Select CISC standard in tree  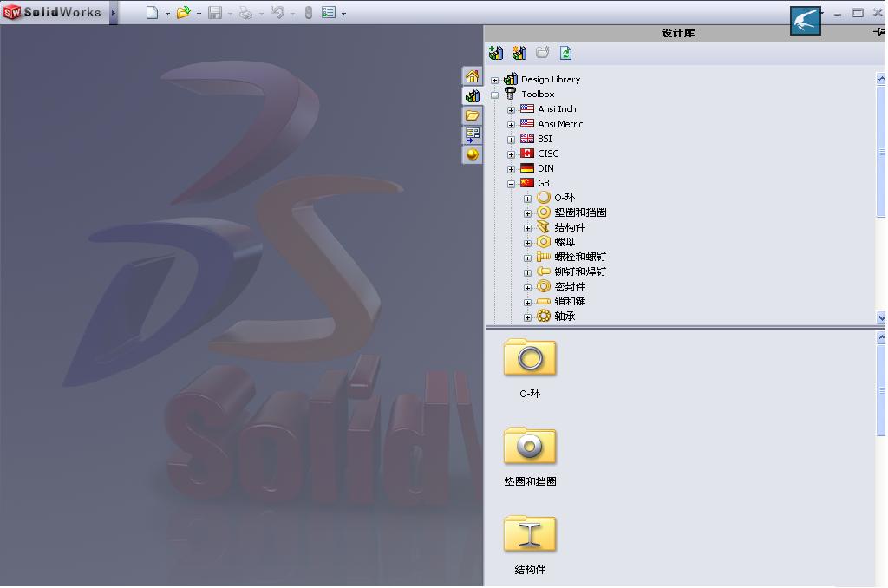tap(548, 154)
